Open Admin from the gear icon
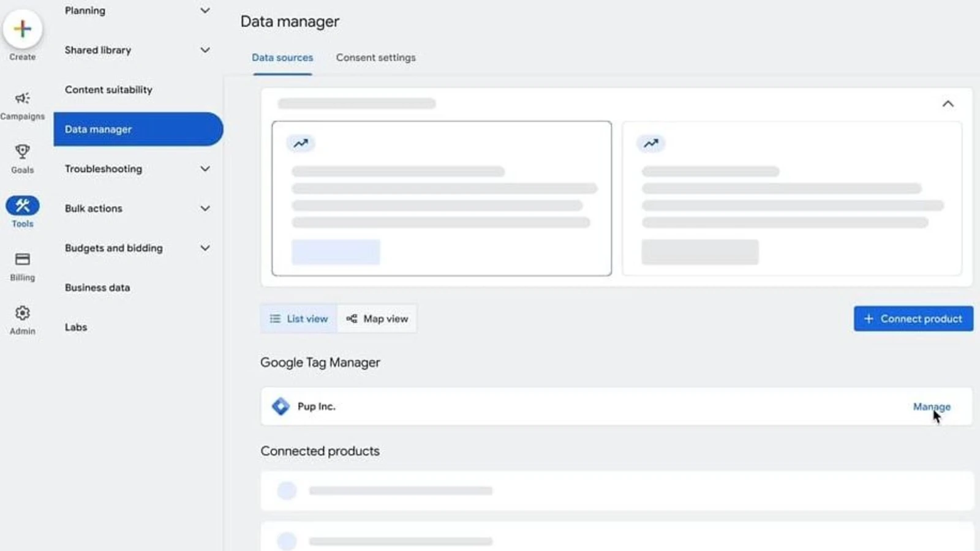This screenshot has height=551, width=980. 23,313
